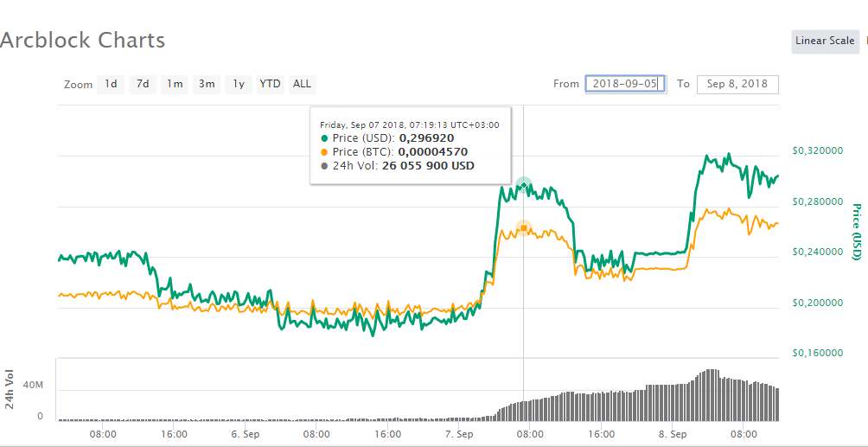Click the 7. Sep date axis label
Image resolution: width=868 pixels, height=447 pixels.
pos(459,435)
